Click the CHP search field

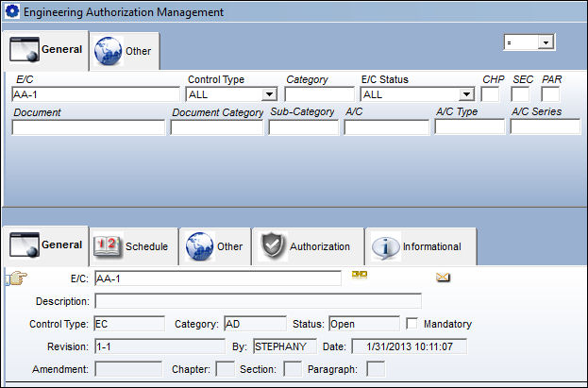(x=490, y=94)
